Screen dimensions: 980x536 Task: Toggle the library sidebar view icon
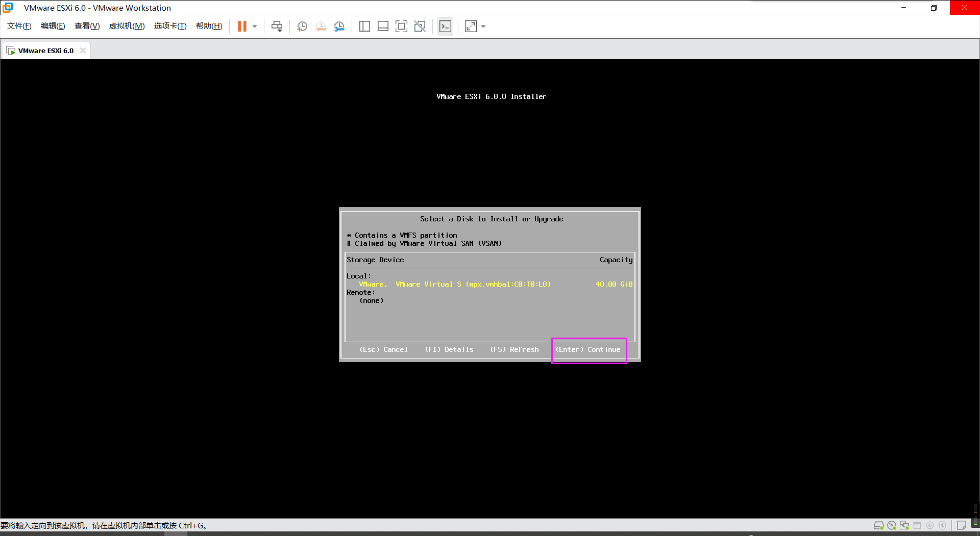point(364,27)
